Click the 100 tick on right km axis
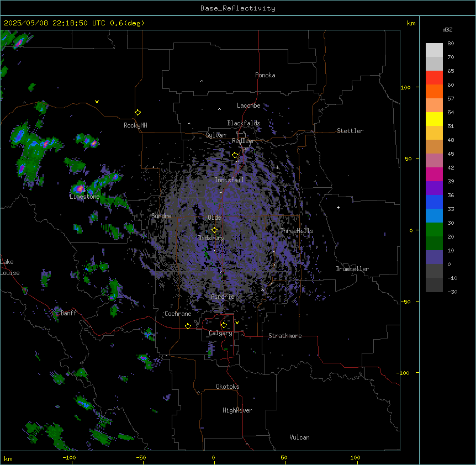 (x=405, y=87)
